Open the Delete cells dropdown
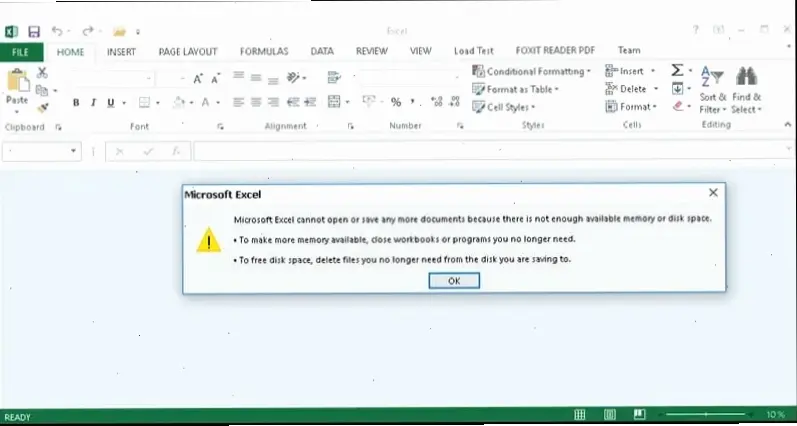Viewport: 797px width, 426px height. click(632, 89)
